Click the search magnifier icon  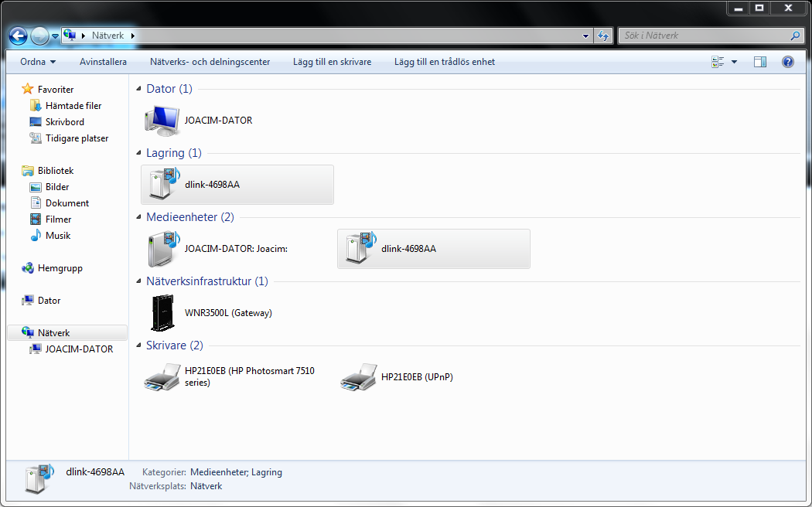(x=796, y=36)
